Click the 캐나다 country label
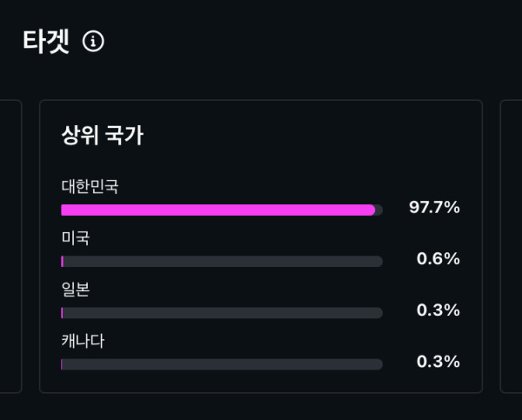Viewport: 522px width, 420px height. (x=83, y=341)
